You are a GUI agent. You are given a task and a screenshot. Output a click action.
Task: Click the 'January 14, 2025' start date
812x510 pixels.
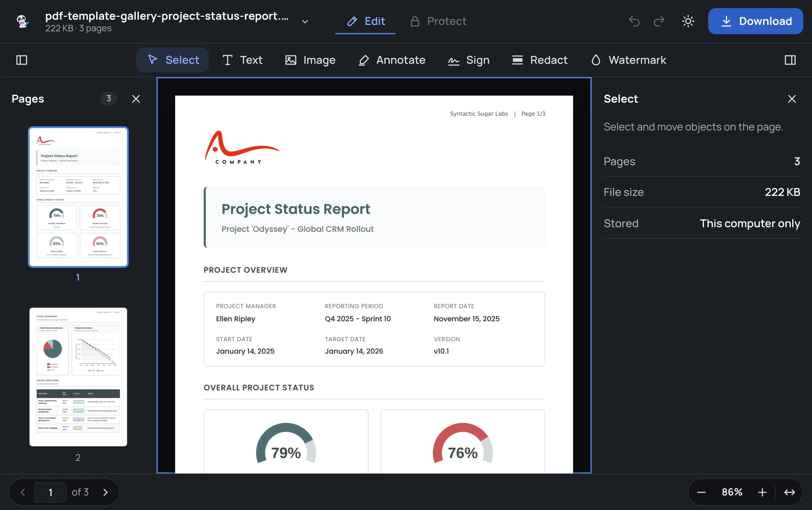(245, 351)
